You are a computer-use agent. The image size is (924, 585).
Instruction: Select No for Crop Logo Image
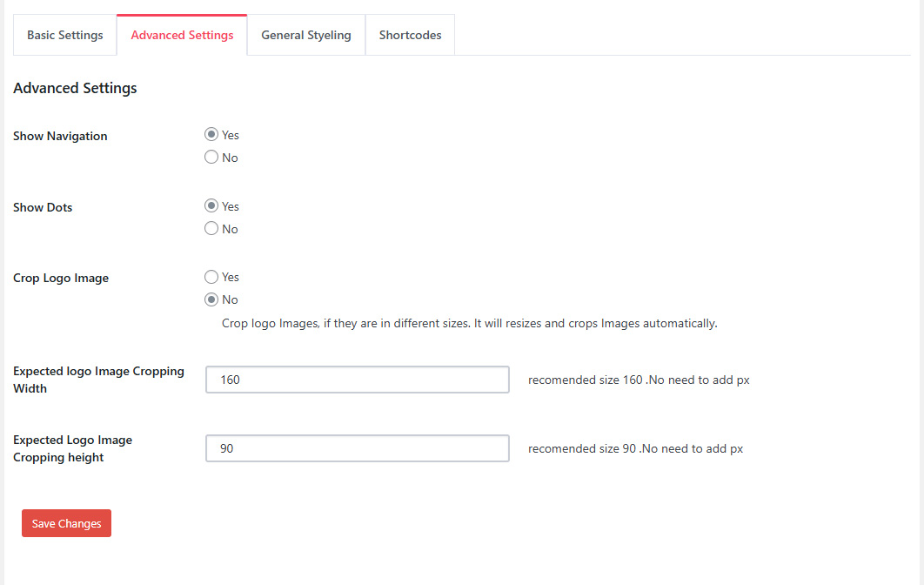coord(211,299)
